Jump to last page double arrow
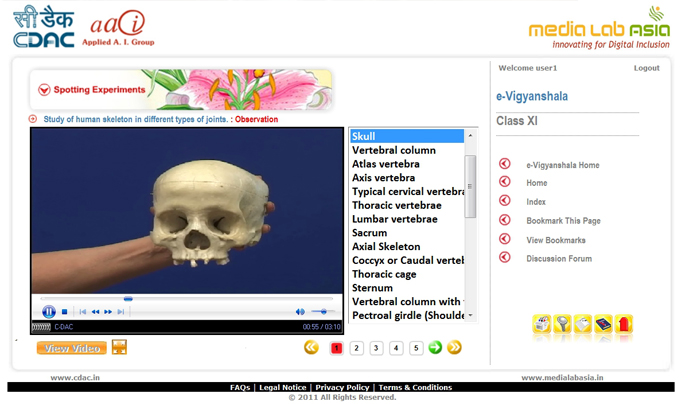This screenshot has height=404, width=685. pos(454,348)
